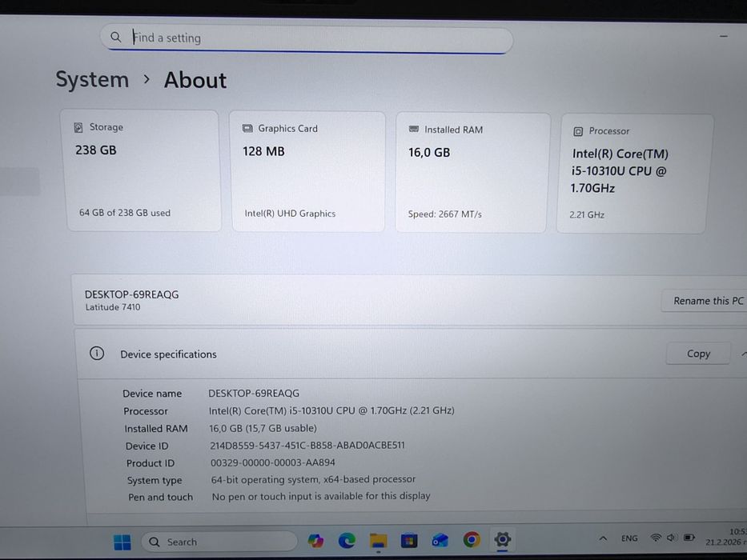Click the Speed: 2667 MT/s label

[445, 214]
